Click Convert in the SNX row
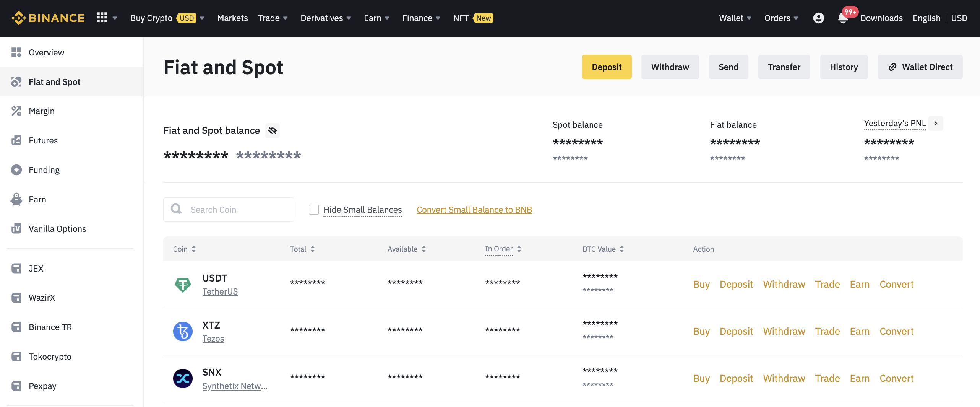Viewport: 980px width, 407px height. coord(897,378)
